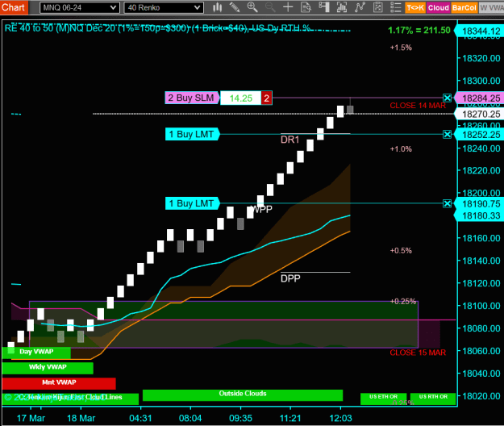Click the zoom out magnifier
The image size is (504, 426).
pyautogui.click(x=270, y=7)
